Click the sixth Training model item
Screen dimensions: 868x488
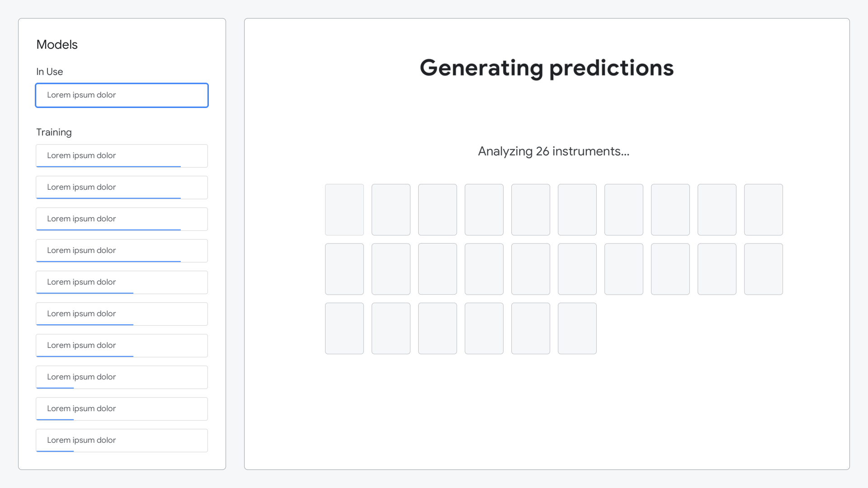click(x=122, y=314)
